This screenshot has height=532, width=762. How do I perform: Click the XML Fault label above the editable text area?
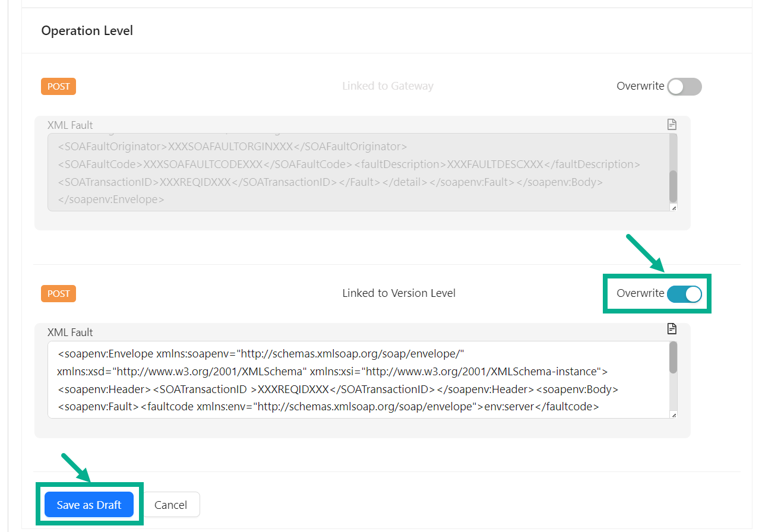click(x=70, y=332)
